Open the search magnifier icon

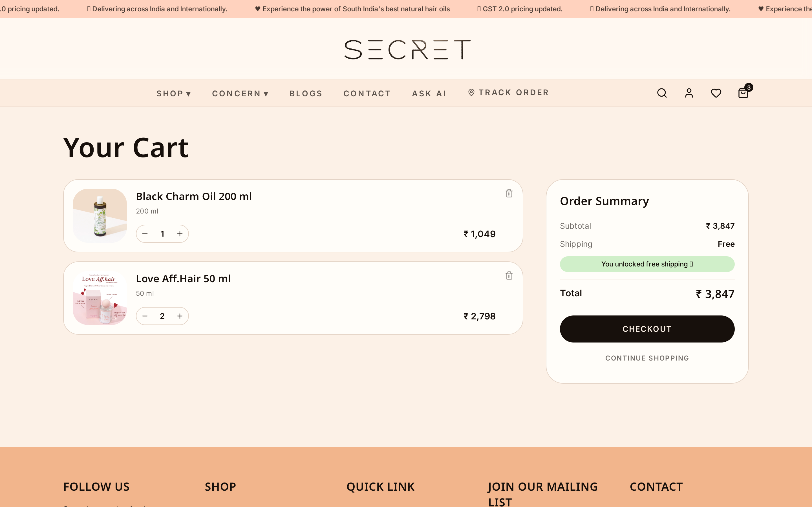[662, 93]
